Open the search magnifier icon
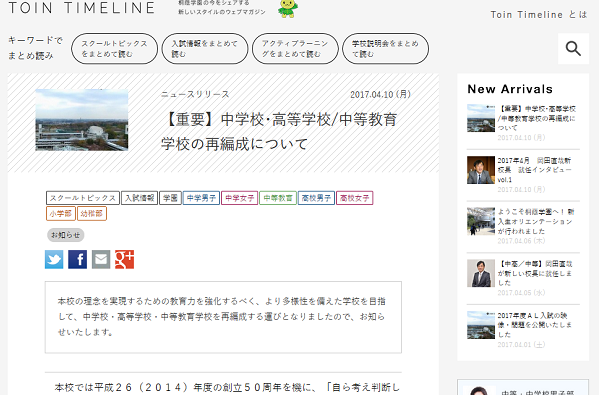Screen dimensions: 599x395 573,49
